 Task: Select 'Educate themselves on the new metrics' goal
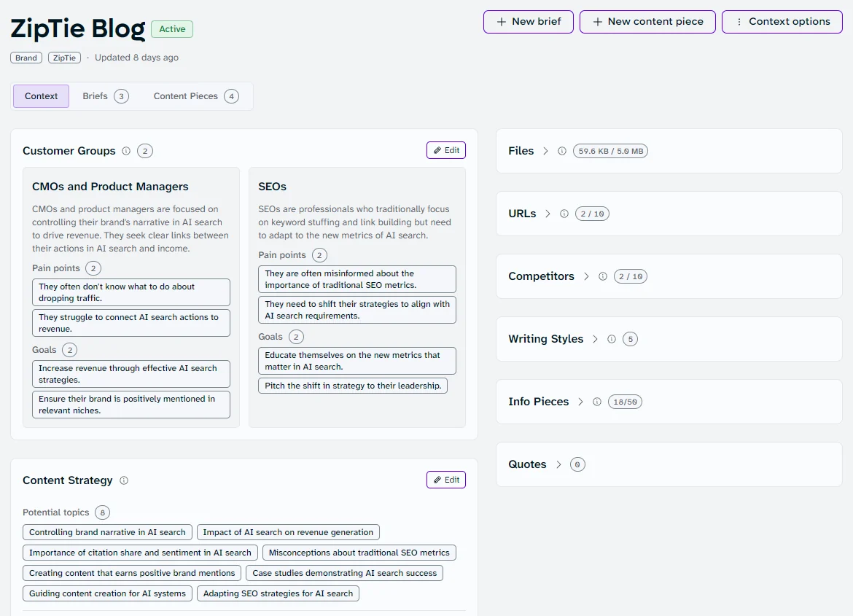357,361
